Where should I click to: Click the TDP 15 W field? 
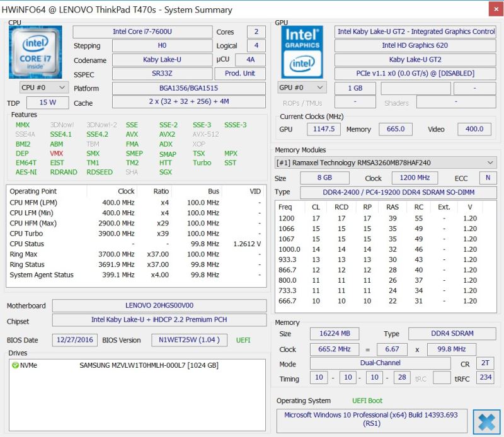click(48, 103)
